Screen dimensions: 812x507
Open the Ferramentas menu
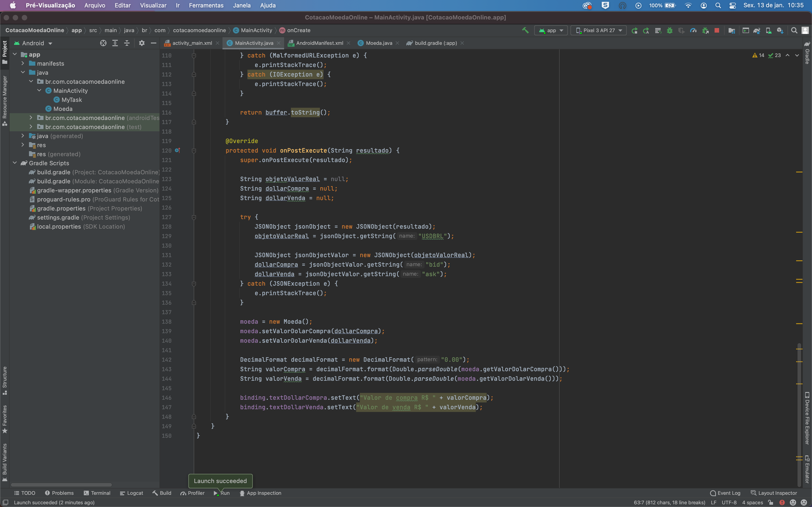pyautogui.click(x=206, y=5)
